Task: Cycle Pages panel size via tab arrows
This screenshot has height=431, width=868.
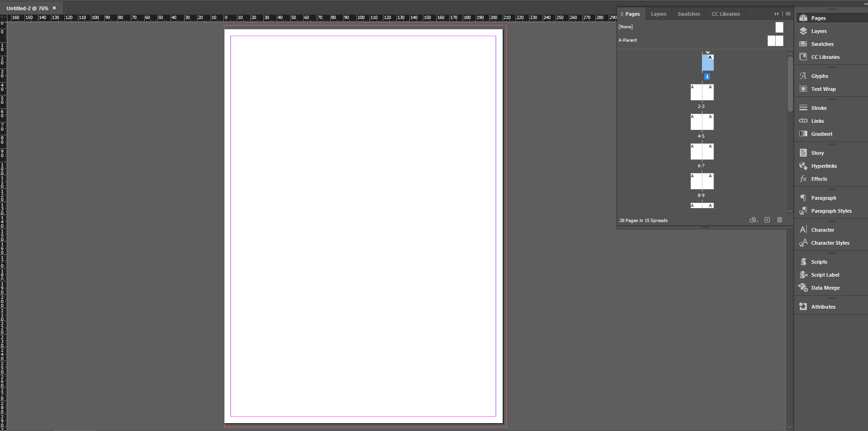Action: pos(622,14)
